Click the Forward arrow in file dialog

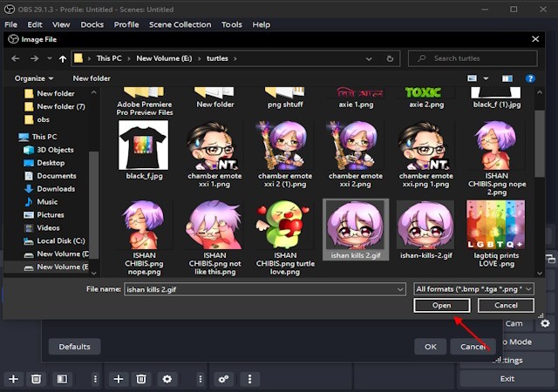[34, 58]
